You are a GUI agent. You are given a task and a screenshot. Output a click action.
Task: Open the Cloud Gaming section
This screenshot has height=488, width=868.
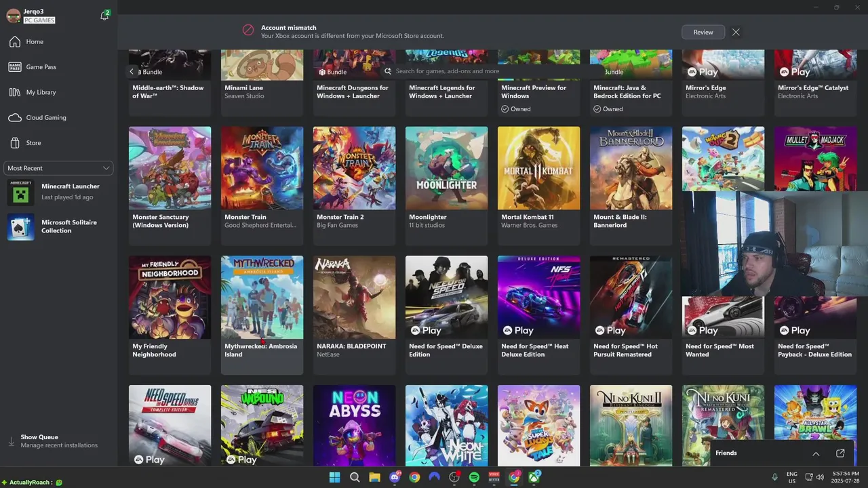(x=58, y=117)
